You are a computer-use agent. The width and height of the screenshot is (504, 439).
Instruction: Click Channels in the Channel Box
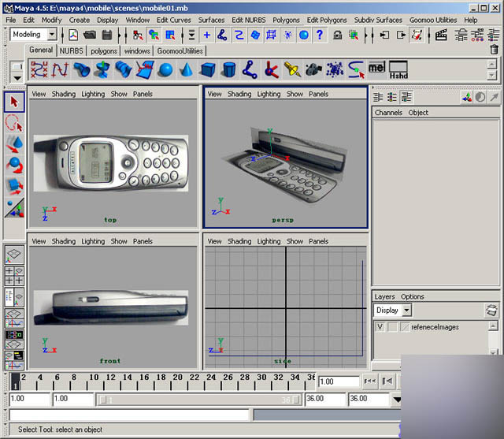pyautogui.click(x=388, y=113)
